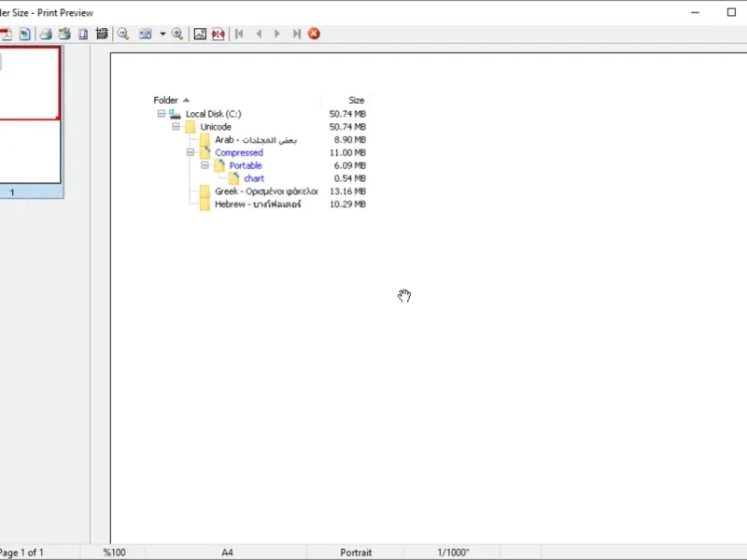Go to the last page
Viewport: 747px width, 560px height.
(296, 34)
